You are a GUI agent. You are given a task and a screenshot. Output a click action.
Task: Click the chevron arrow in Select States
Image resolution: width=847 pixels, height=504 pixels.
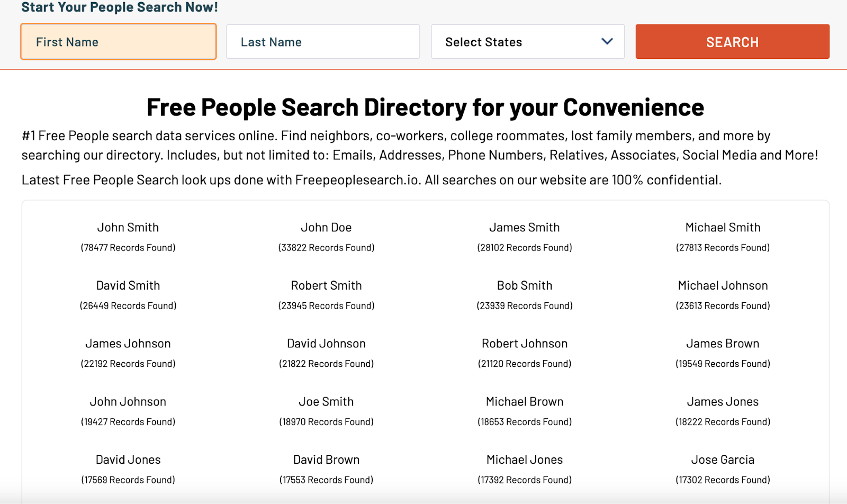point(607,41)
